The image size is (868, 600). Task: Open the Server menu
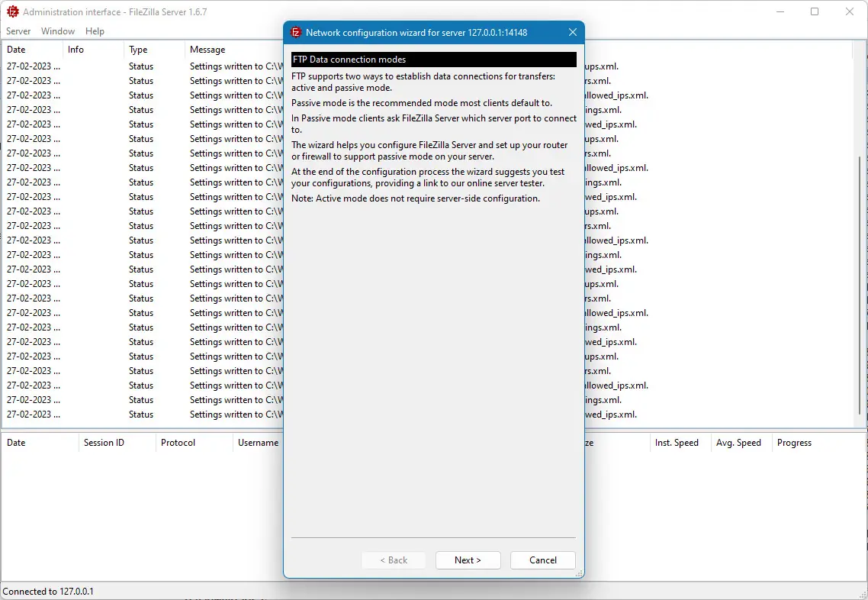tap(18, 31)
